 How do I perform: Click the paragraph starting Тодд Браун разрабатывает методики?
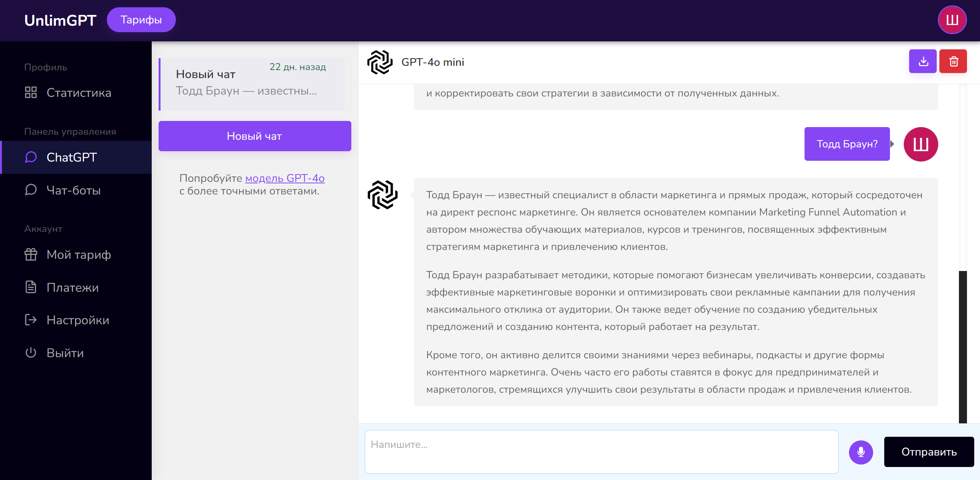(x=676, y=301)
